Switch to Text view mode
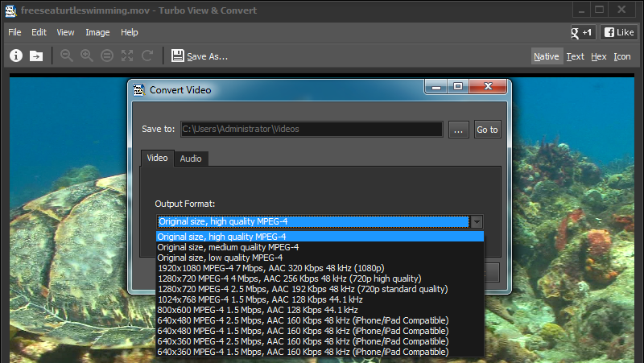644x363 pixels. pos(575,56)
